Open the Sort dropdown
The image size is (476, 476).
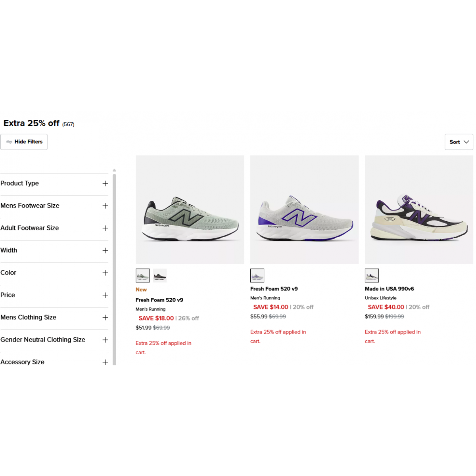[459, 142]
